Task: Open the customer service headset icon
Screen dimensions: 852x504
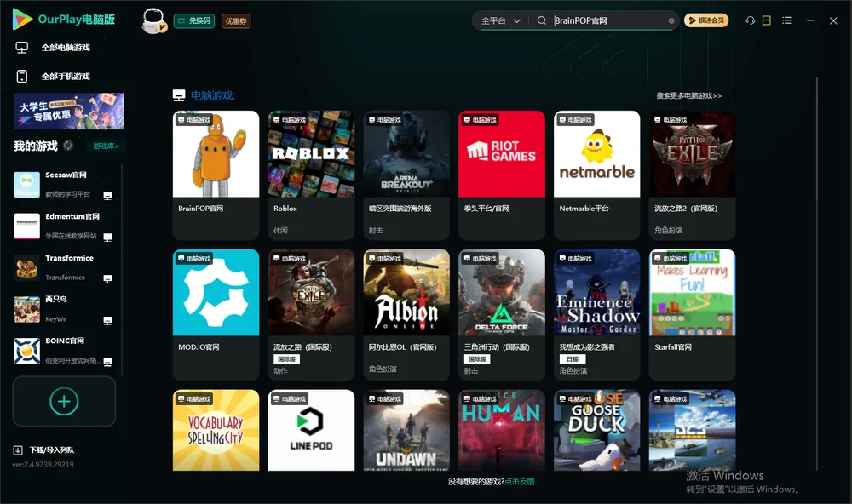Action: pos(751,20)
